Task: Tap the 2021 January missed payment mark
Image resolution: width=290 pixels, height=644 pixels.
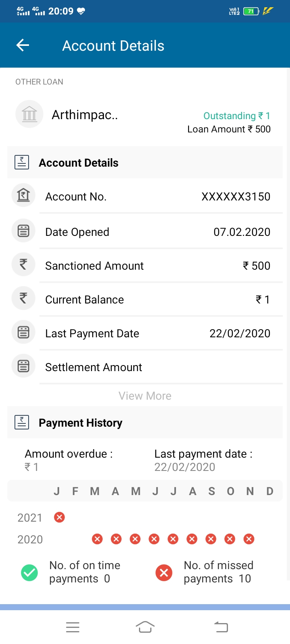Action: tap(59, 517)
